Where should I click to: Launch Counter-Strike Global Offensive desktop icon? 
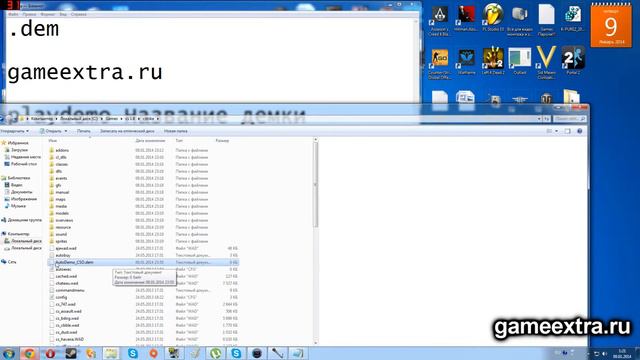(440, 63)
